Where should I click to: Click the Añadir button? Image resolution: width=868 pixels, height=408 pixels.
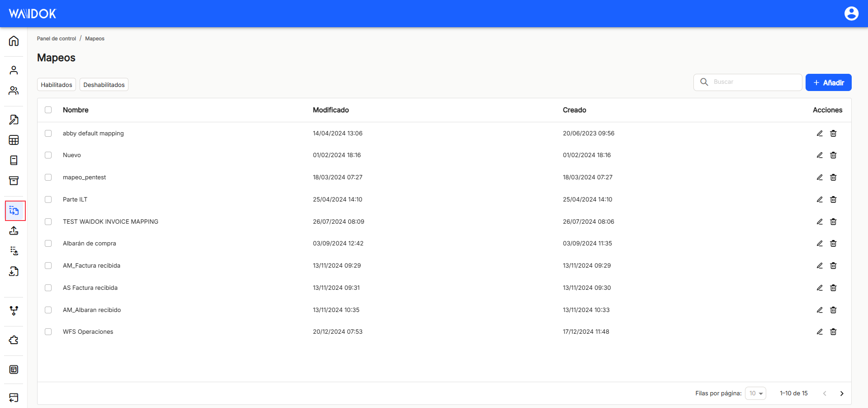828,82
